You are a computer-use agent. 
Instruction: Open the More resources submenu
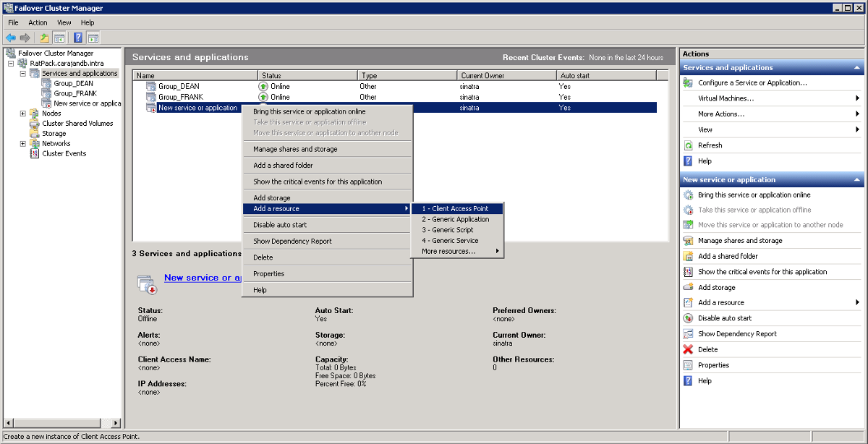457,252
